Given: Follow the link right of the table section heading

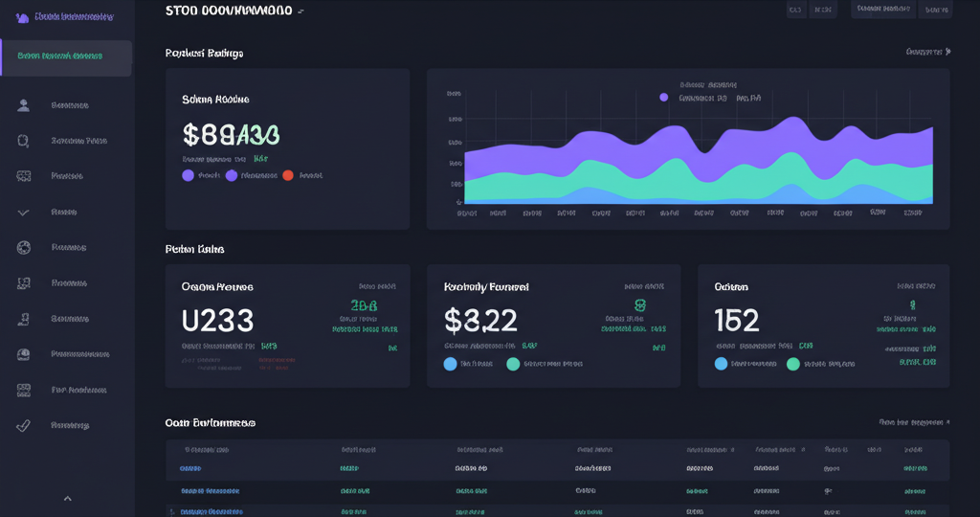Looking at the screenshot, I should [914, 422].
